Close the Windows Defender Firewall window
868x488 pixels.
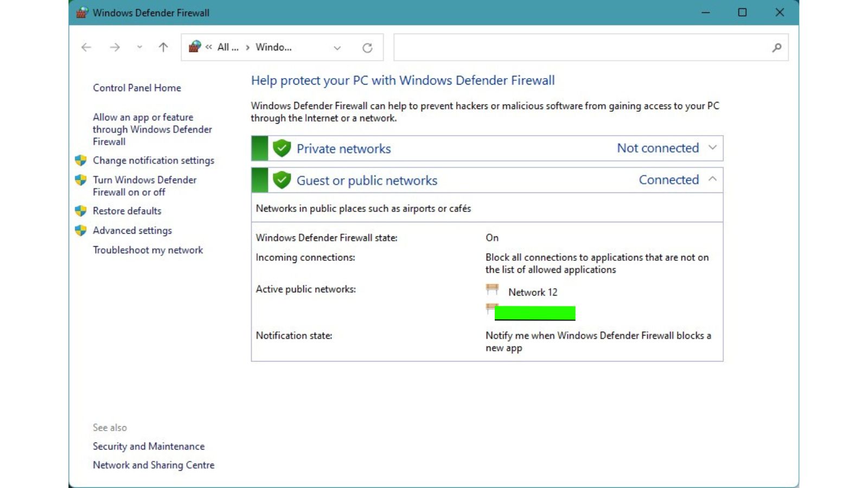[780, 12]
